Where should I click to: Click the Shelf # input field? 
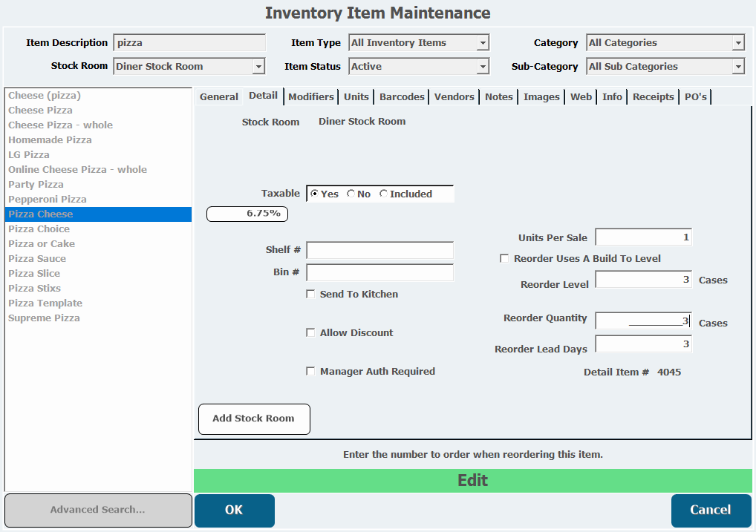pos(379,250)
